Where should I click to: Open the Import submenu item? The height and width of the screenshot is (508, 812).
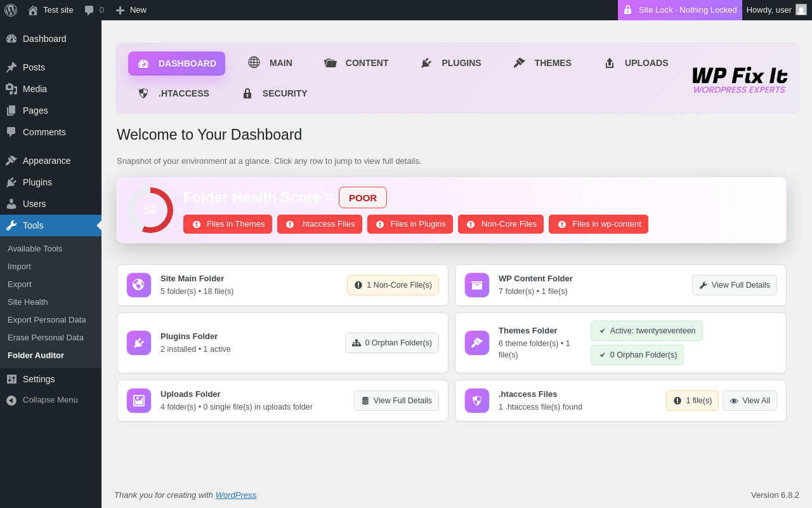pos(19,266)
